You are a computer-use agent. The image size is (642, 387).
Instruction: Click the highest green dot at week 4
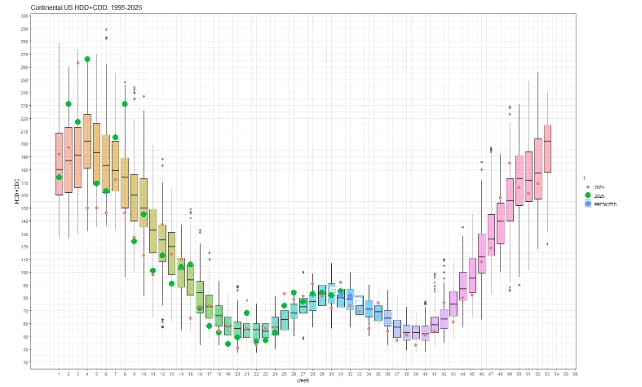pyautogui.click(x=87, y=59)
